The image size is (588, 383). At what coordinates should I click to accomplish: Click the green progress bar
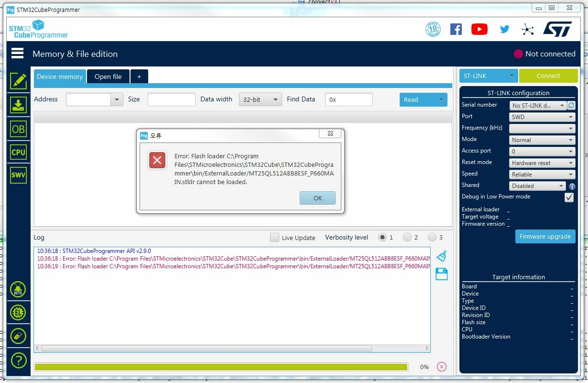point(221,367)
